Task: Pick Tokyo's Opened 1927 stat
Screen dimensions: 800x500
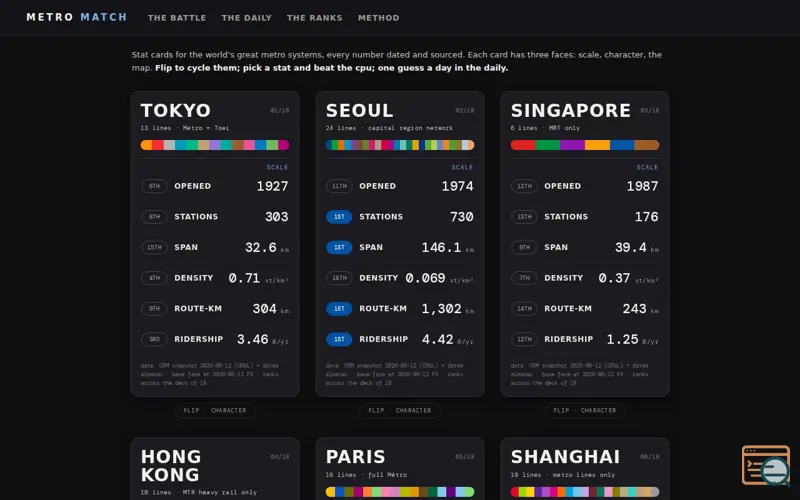Action: pos(215,186)
